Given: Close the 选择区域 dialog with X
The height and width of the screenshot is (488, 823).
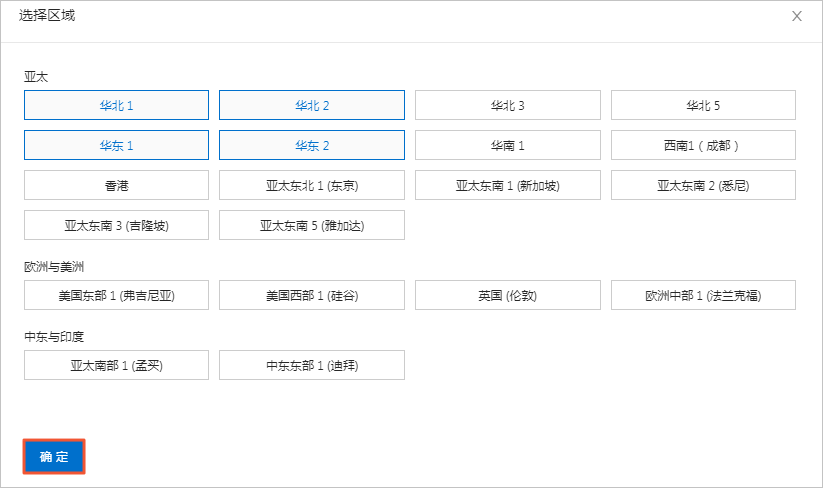Looking at the screenshot, I should (797, 16).
